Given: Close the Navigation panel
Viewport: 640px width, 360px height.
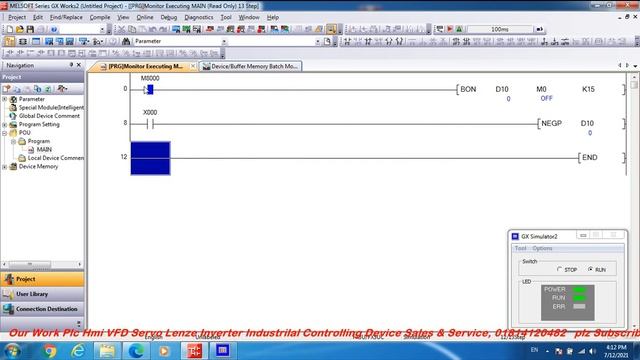Looking at the screenshot, I should coord(79,65).
